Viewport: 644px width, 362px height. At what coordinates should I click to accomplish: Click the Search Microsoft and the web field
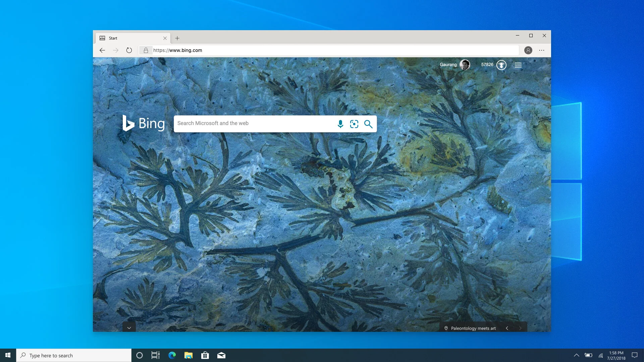[255, 123]
